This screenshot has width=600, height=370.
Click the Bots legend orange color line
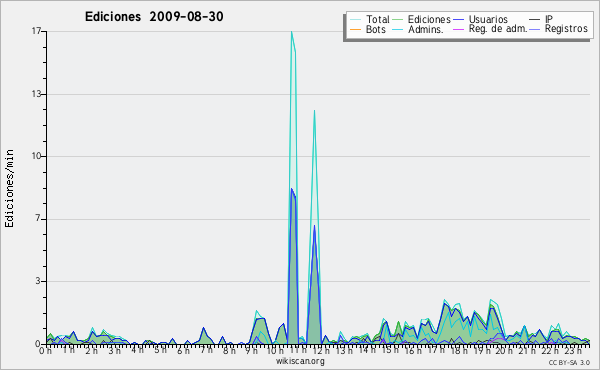[355, 29]
